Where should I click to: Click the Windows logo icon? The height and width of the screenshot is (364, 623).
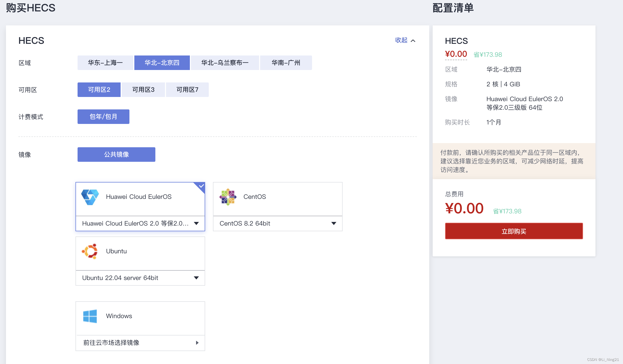[90, 316]
